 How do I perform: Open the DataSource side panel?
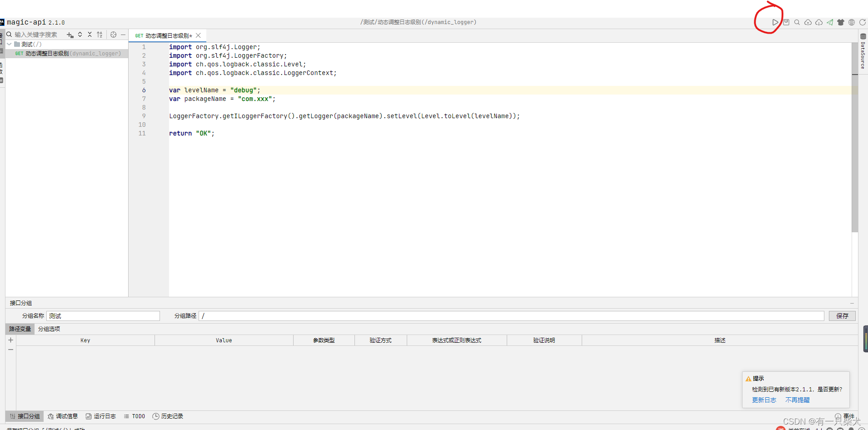[x=863, y=51]
